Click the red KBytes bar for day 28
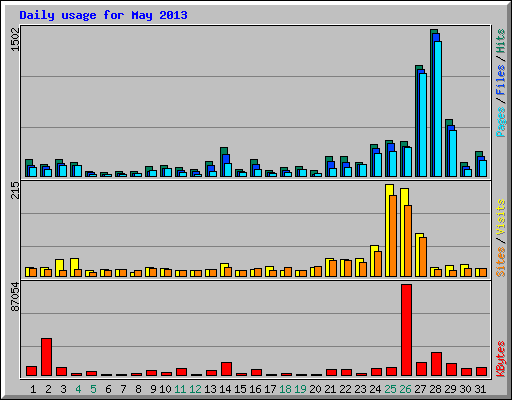 (436, 364)
